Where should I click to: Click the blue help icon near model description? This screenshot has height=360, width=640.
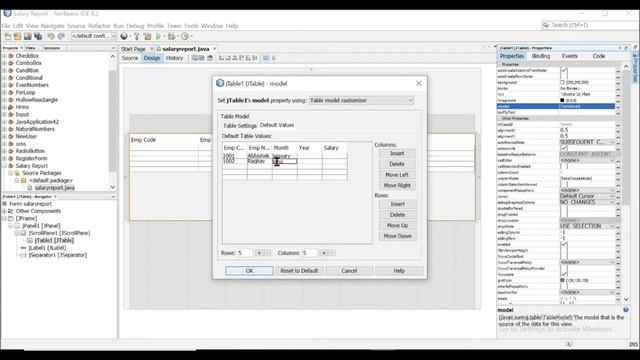pyautogui.click(x=626, y=310)
